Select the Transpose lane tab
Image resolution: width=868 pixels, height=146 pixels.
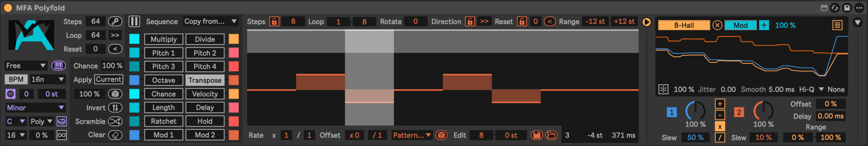coord(205,80)
